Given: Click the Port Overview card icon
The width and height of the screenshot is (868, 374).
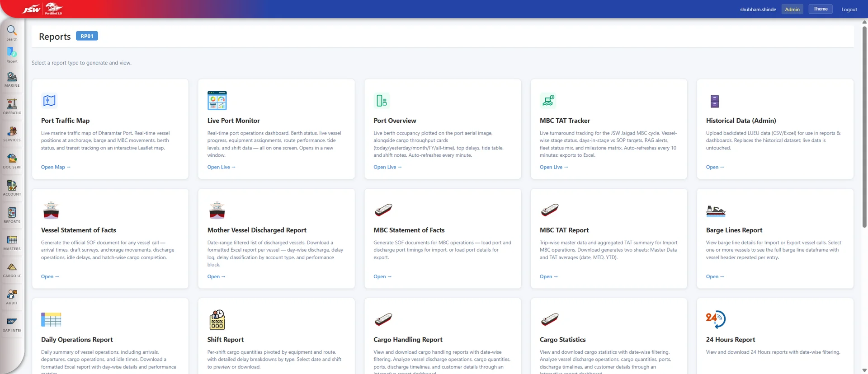Looking at the screenshot, I should [382, 100].
